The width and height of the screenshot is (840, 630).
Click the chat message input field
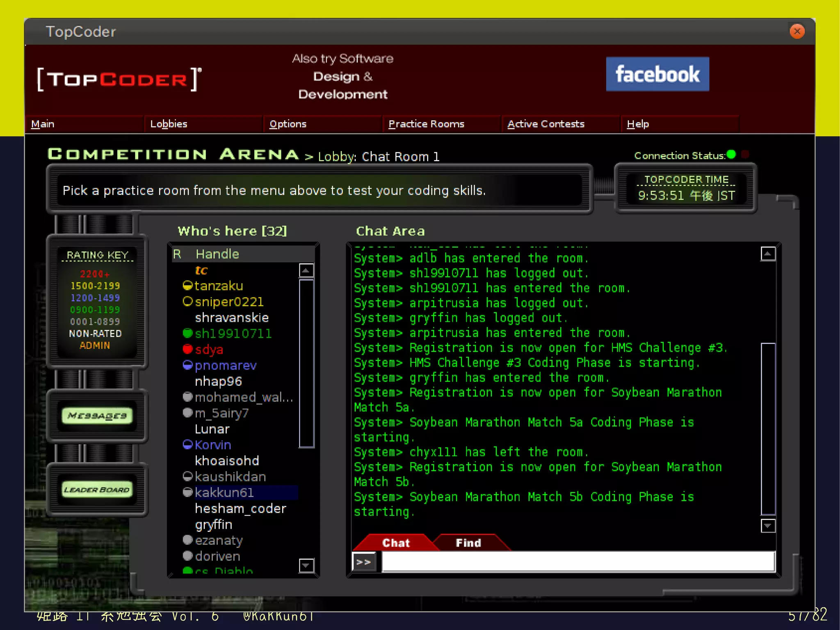(x=578, y=562)
